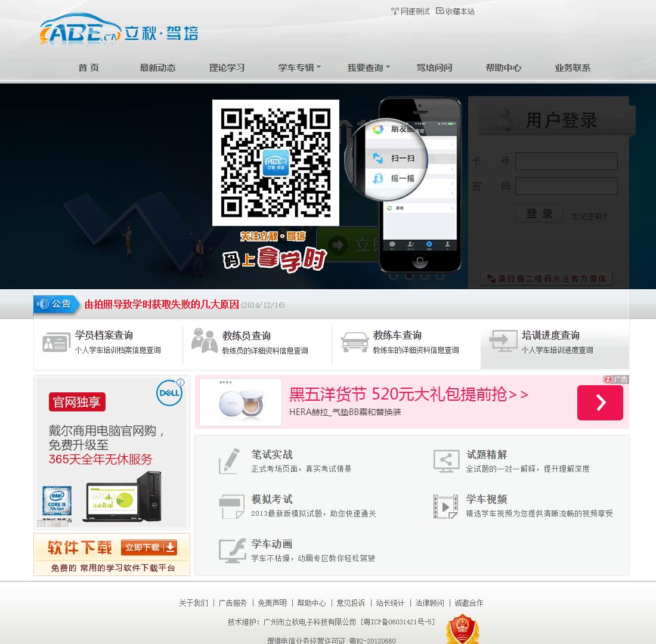
Task: Open 最新动态 menu item
Action: (157, 68)
